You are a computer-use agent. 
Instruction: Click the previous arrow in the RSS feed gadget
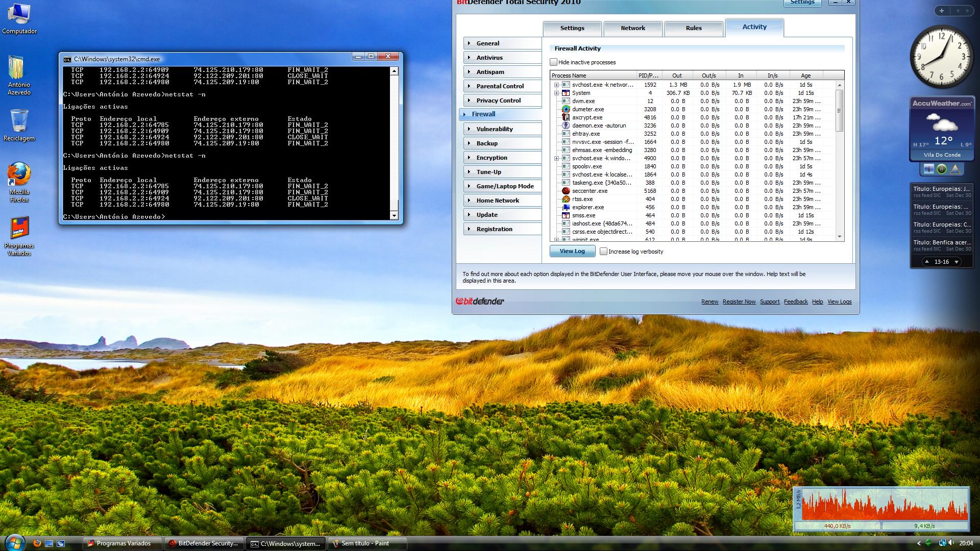(927, 262)
